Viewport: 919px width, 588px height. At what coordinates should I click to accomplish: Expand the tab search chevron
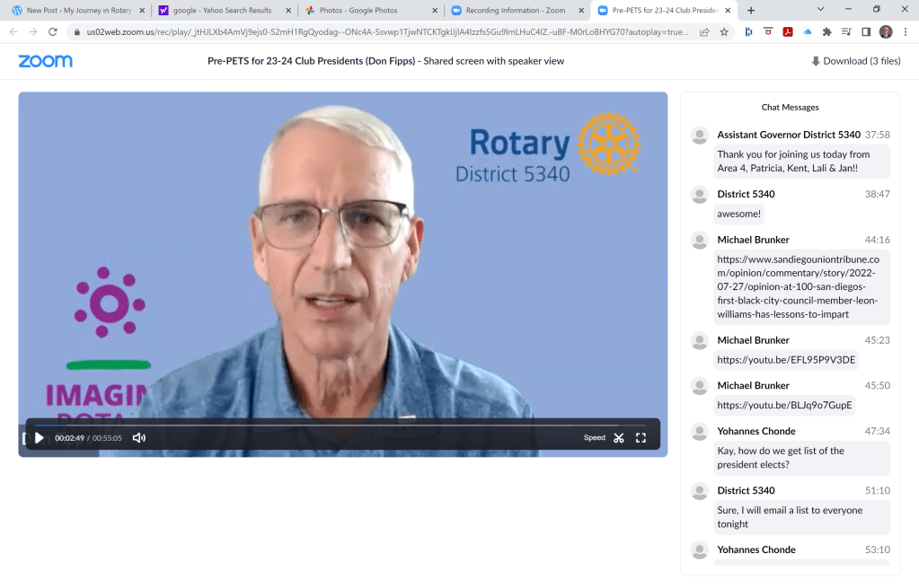(x=820, y=10)
